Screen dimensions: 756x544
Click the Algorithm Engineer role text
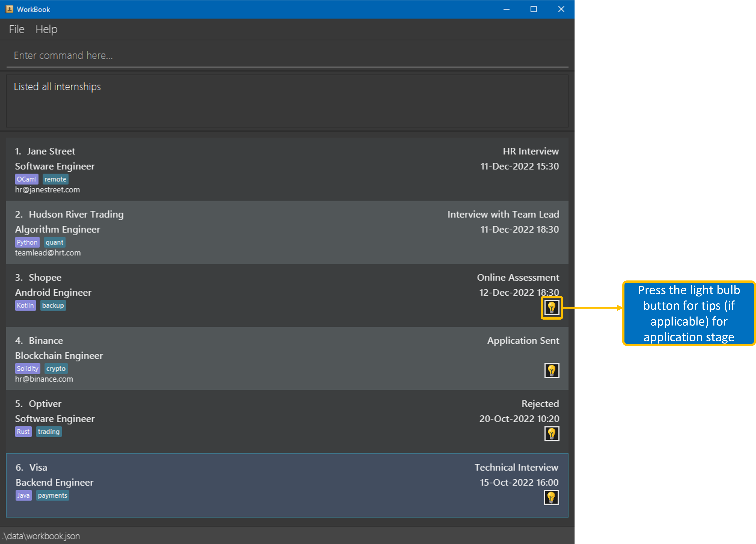[x=57, y=229]
